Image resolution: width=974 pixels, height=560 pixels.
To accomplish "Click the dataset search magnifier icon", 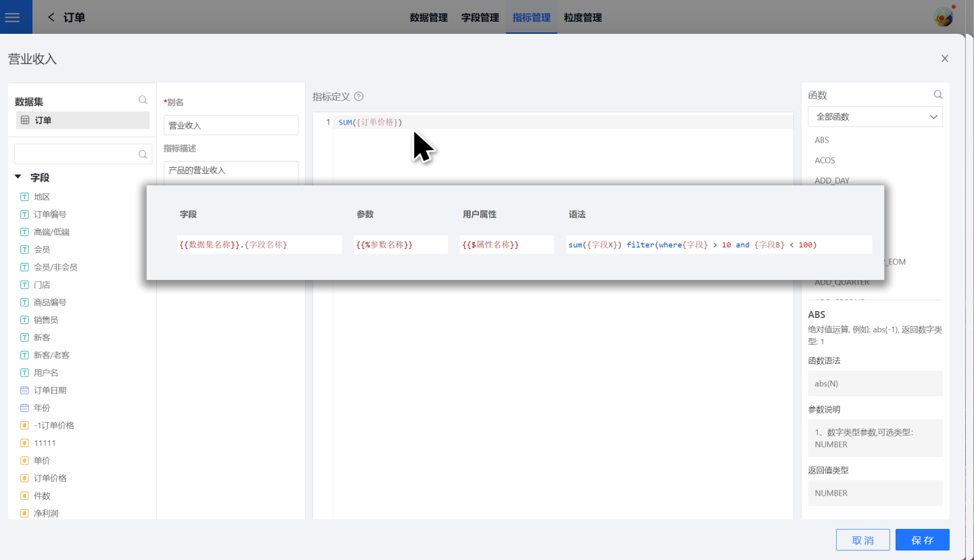I will click(x=143, y=100).
